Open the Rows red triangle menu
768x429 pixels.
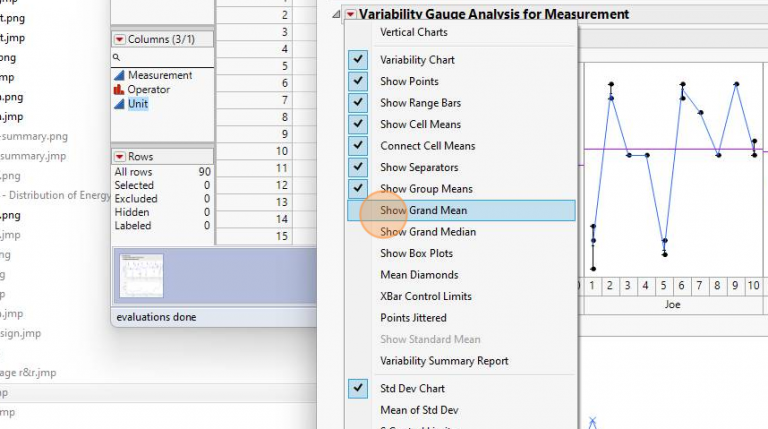tap(120, 157)
